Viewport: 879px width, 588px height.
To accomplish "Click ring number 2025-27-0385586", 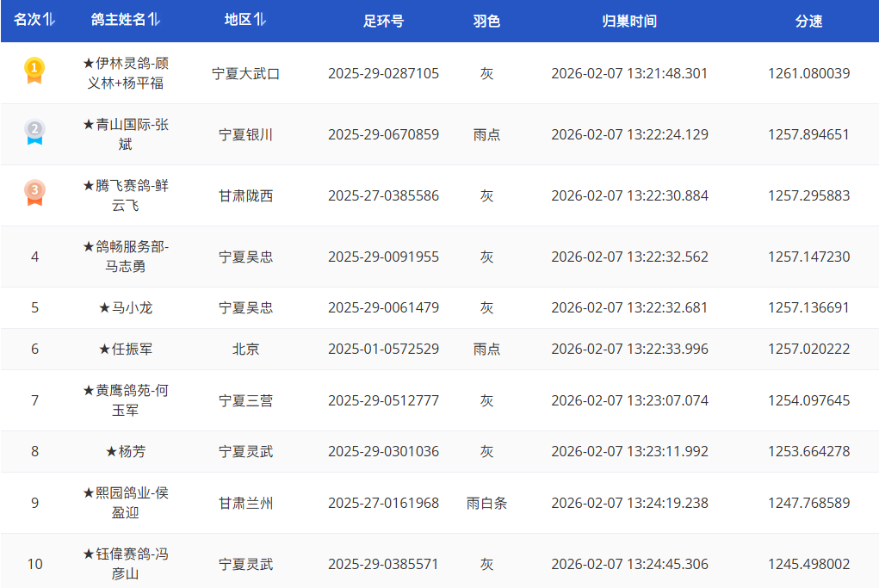I will [383, 195].
